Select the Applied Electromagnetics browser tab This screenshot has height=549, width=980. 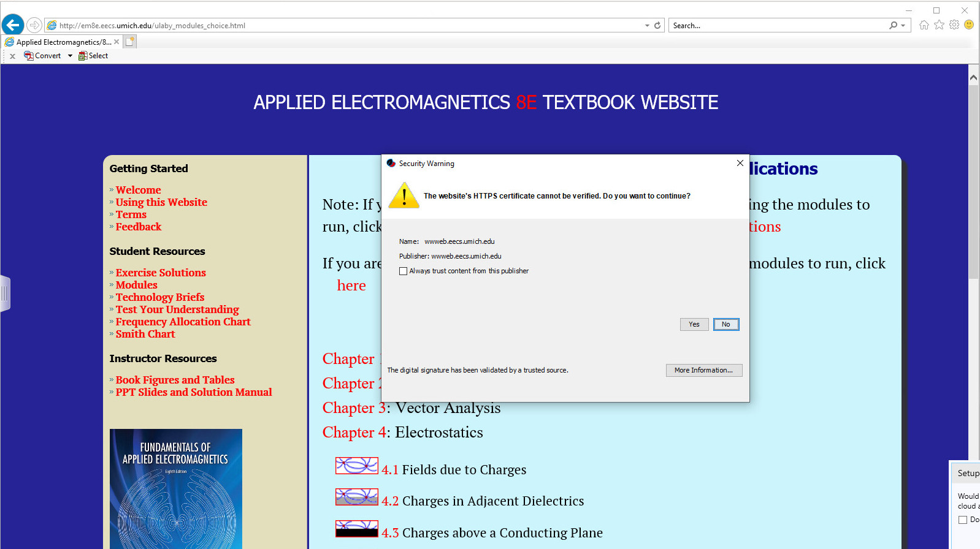pos(60,42)
